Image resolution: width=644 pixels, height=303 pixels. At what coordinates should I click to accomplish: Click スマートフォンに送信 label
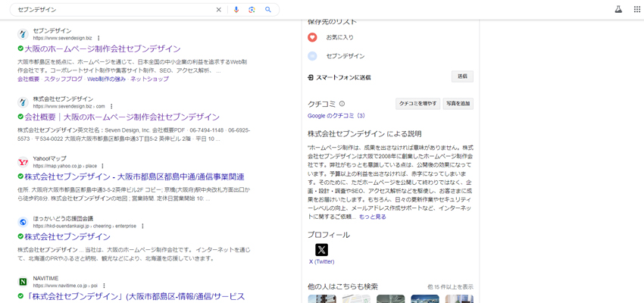(343, 77)
